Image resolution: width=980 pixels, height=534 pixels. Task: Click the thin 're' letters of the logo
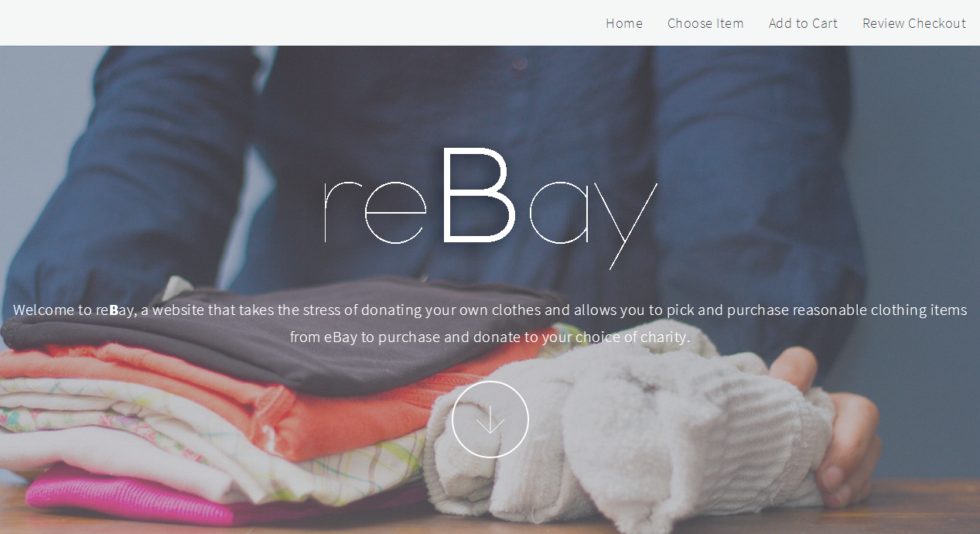pyautogui.click(x=375, y=213)
